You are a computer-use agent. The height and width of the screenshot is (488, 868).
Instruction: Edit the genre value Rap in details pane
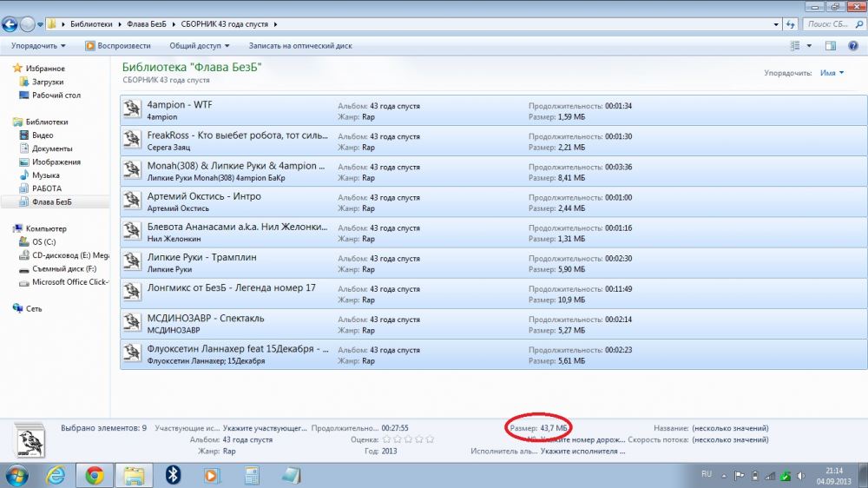[229, 452]
